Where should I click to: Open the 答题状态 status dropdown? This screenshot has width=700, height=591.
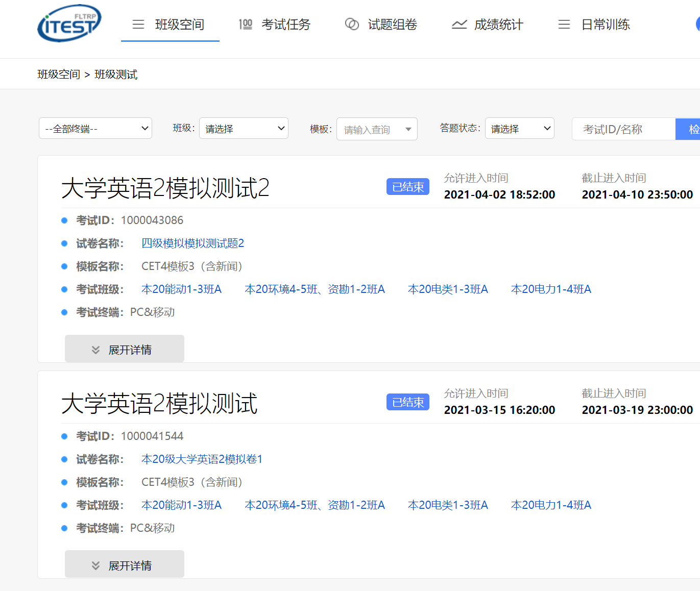coord(519,128)
